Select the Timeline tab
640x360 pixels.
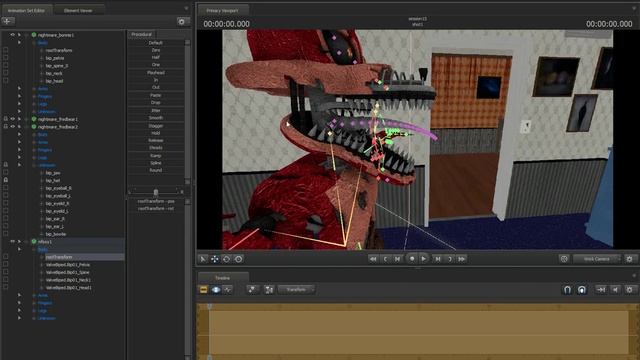(222, 278)
